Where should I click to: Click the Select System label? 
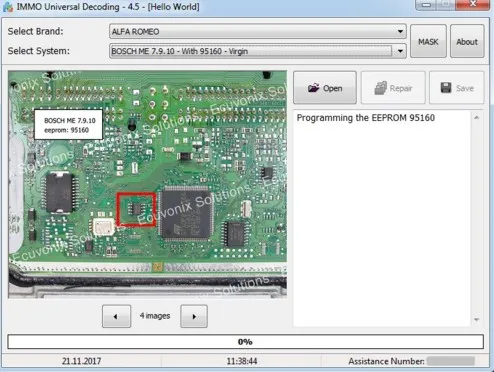pos(39,51)
